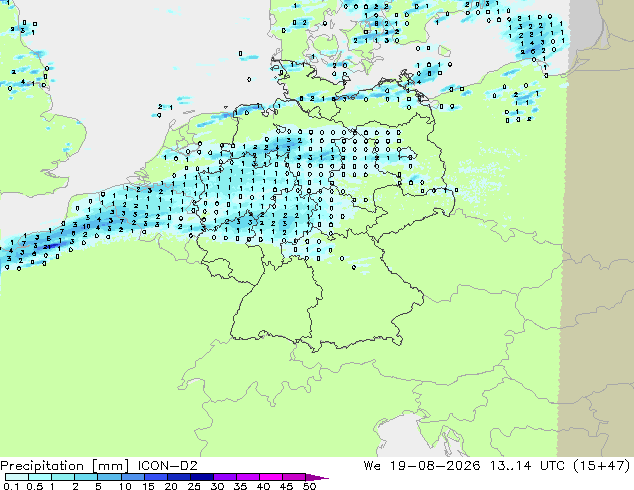Click the legend value label '10'
634x490 pixels.
125,486
